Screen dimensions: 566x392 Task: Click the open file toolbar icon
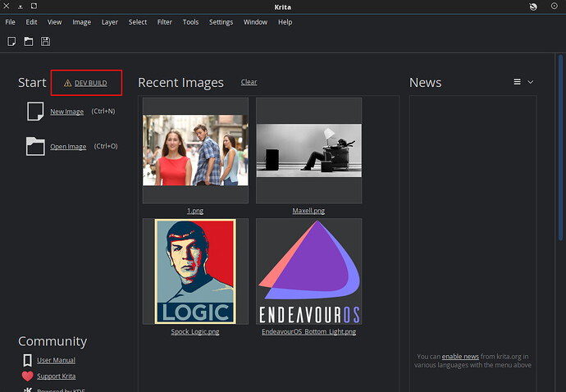click(29, 42)
